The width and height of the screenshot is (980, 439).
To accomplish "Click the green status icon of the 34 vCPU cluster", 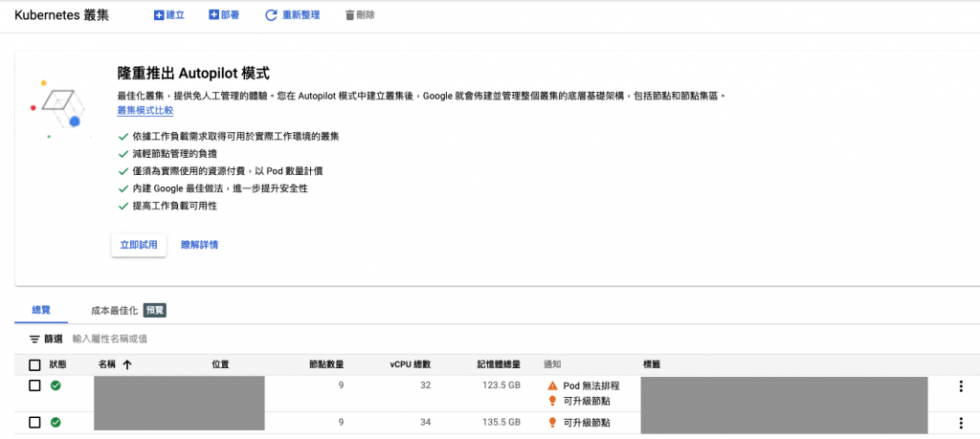I will coord(56,423).
